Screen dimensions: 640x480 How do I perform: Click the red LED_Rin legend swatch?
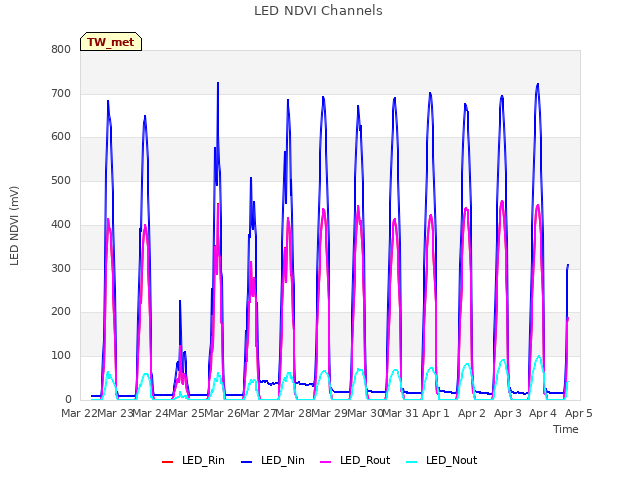point(167,462)
